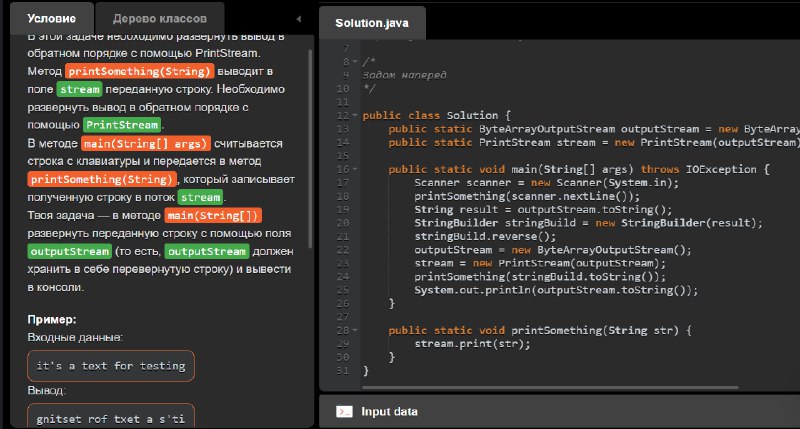Image resolution: width=800 pixels, height=429 pixels.
Task: Click the code editor horizontal scrollbar
Action: click(x=550, y=388)
